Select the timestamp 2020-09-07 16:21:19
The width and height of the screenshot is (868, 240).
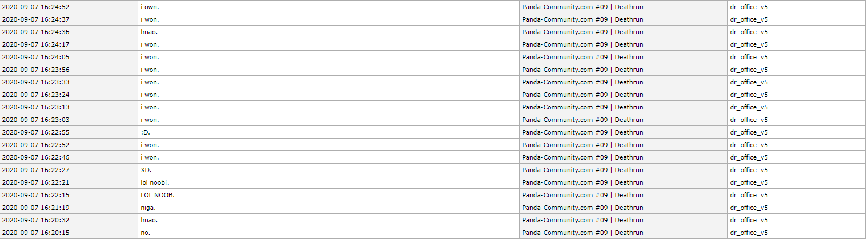(36, 208)
